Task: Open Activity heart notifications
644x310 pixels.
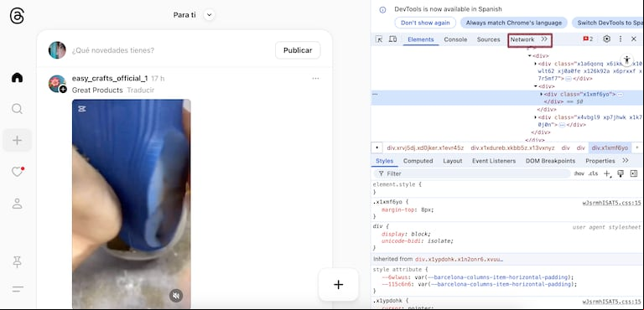Action: point(17,172)
